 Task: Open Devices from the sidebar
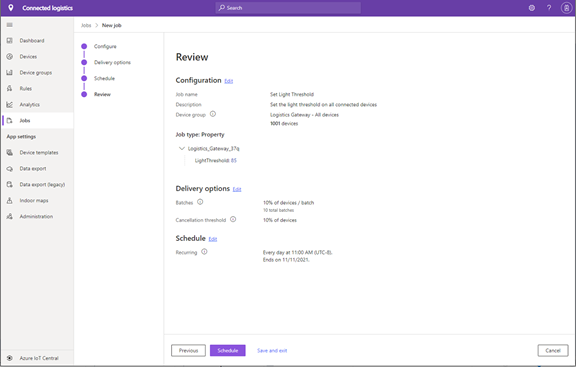28,57
